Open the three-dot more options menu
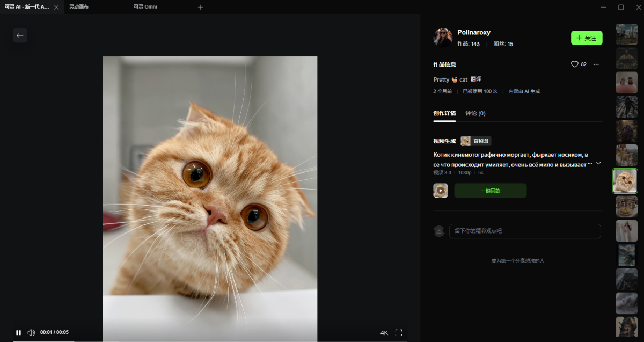 [x=596, y=64]
